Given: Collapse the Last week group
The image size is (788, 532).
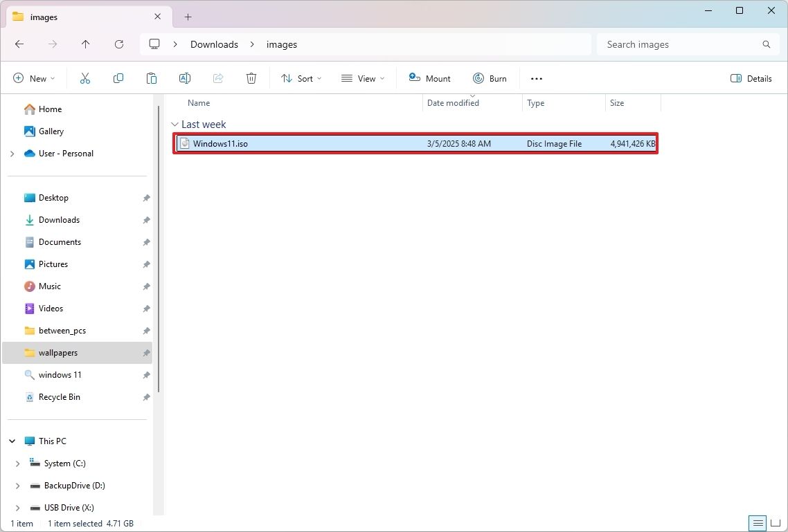Looking at the screenshot, I should 175,124.
